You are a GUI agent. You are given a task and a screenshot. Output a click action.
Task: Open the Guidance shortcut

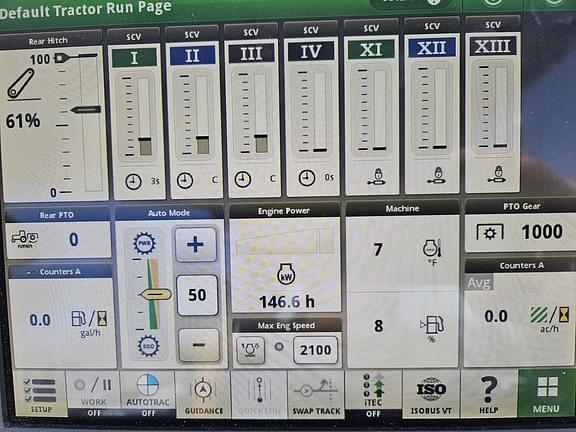click(x=204, y=394)
